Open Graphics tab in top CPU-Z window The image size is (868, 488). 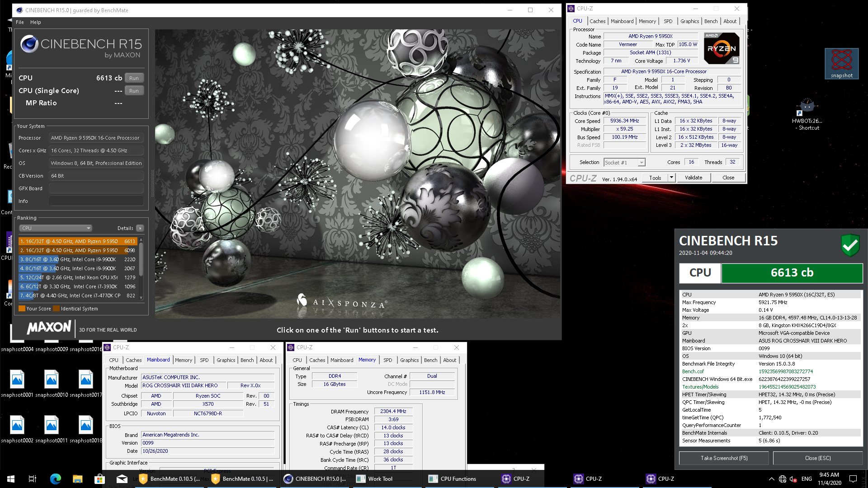pos(689,21)
